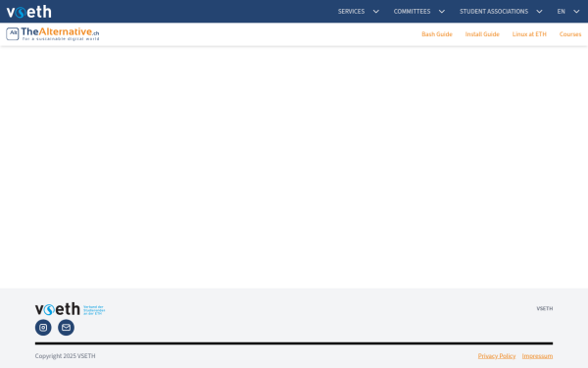Click the email envelope icon in footer
This screenshot has width=588, height=368.
coord(66,328)
